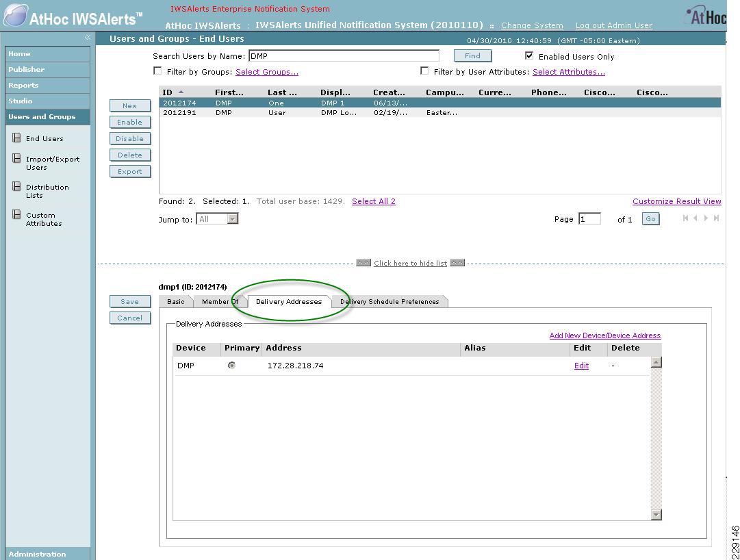Click 'Click here to hide list' link

(410, 263)
